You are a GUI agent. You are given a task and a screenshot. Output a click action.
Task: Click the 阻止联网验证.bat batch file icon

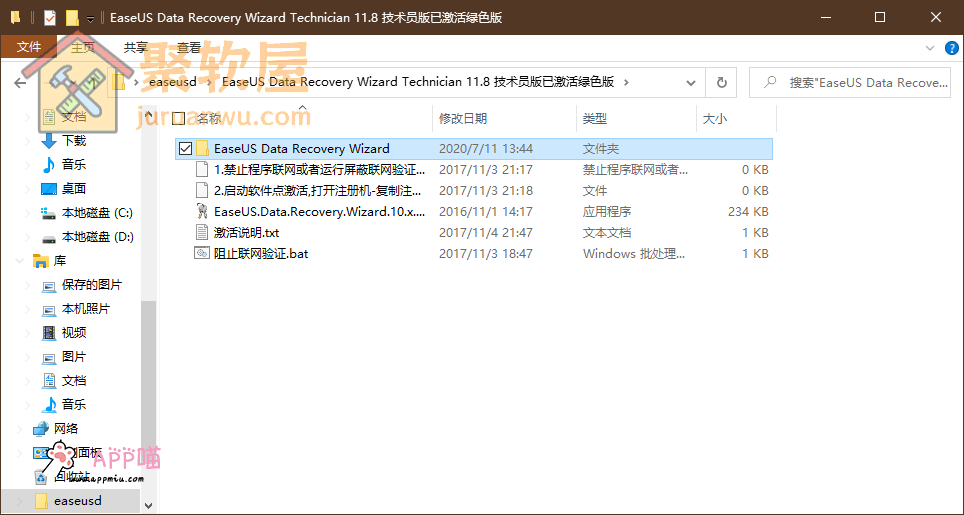coord(202,253)
